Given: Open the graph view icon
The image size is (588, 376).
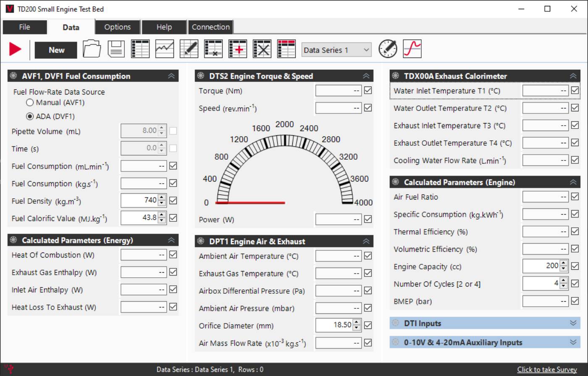Looking at the screenshot, I should (164, 49).
